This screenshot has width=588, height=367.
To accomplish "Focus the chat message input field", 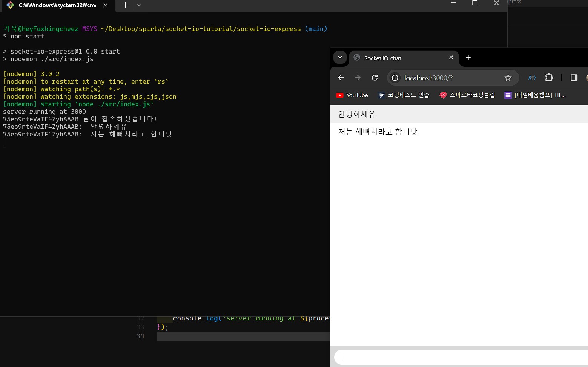I will pos(461,357).
